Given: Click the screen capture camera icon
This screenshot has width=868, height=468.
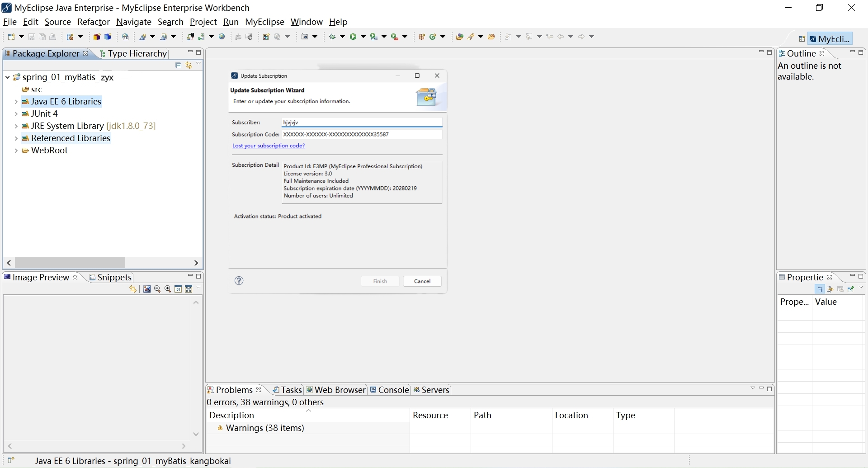Looking at the screenshot, I should 305,37.
